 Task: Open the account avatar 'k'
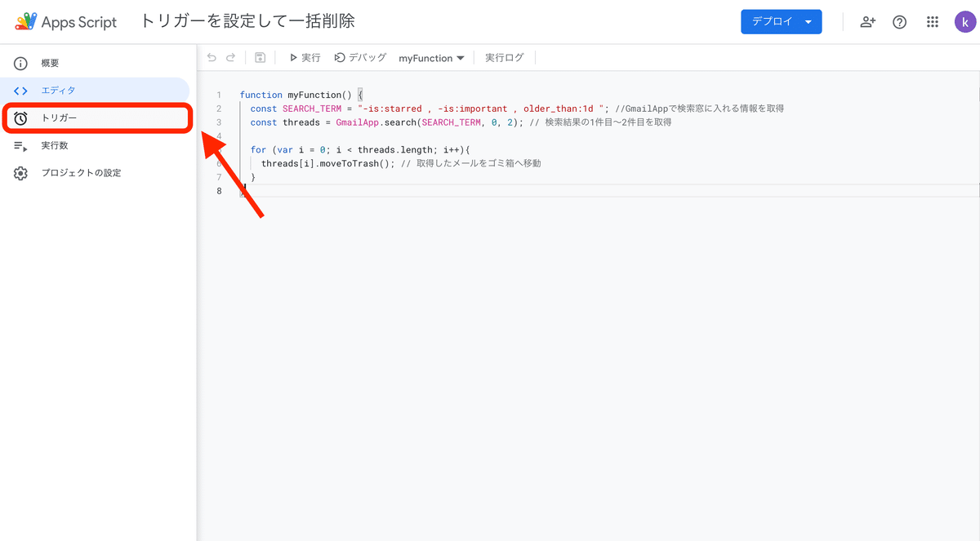[x=964, y=22]
